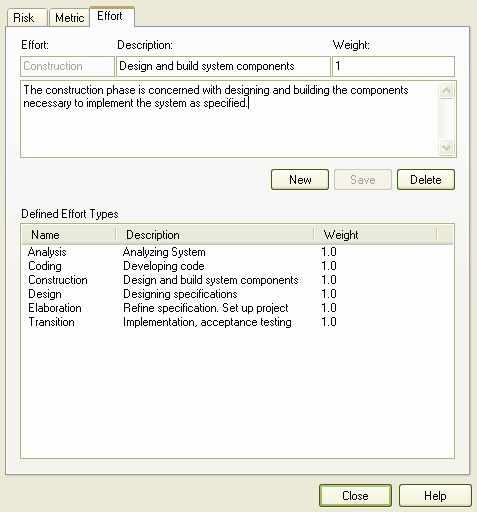Open Help for this dialog
Viewport: 477px width, 512px height.
435,495
